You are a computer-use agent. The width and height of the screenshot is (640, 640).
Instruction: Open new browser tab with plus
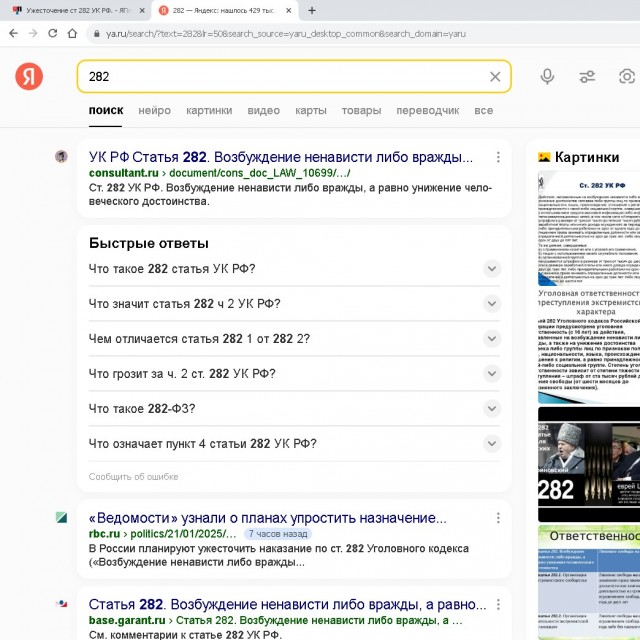312,10
